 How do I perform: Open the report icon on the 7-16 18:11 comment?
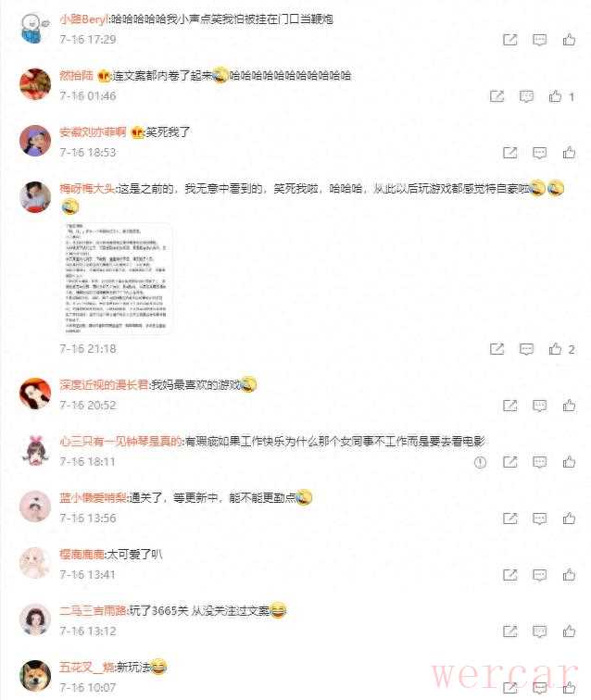(x=480, y=462)
